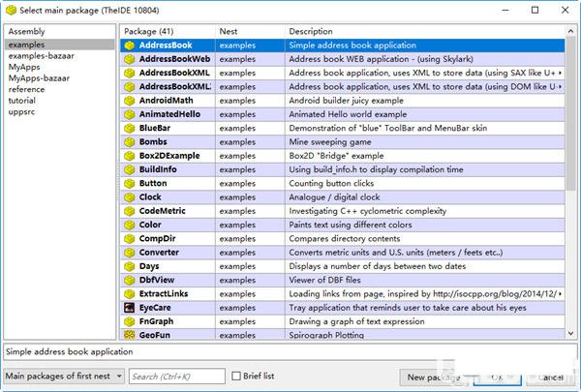581x392 pixels.
Task: Select the examples assembly
Action: [x=60, y=45]
